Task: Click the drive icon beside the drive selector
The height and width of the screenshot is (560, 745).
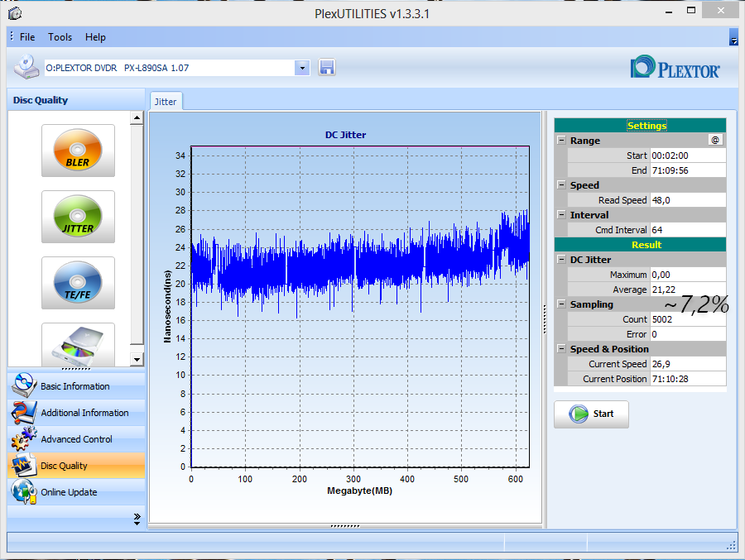Action: pyautogui.click(x=26, y=67)
